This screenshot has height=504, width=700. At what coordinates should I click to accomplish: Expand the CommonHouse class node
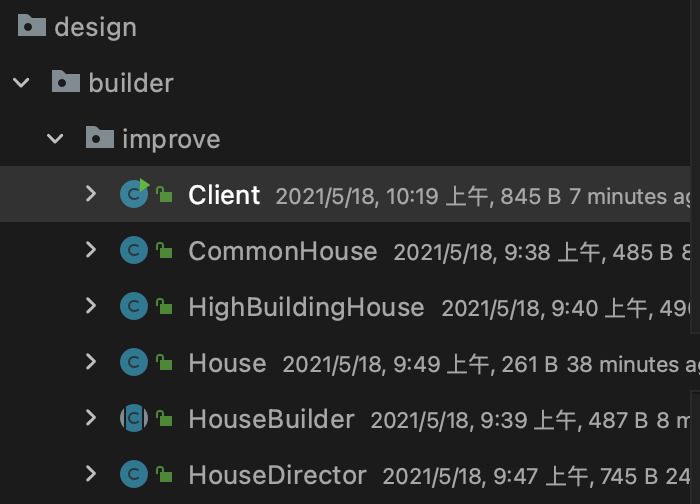[91, 250]
